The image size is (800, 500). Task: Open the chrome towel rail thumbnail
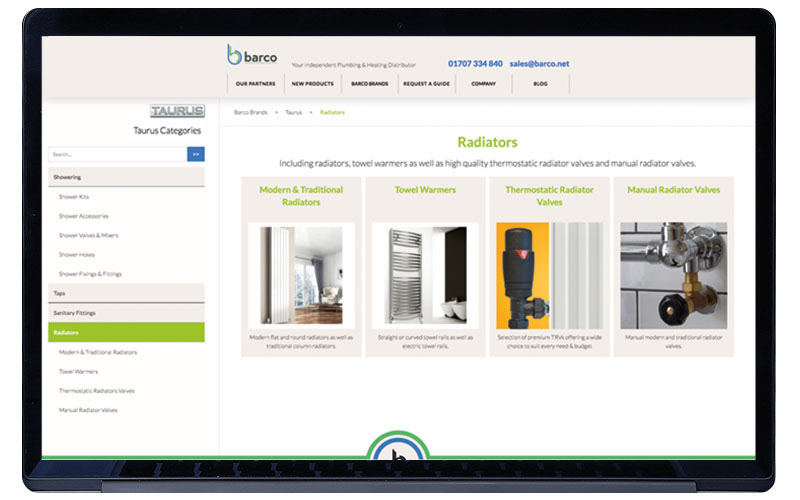click(x=425, y=276)
